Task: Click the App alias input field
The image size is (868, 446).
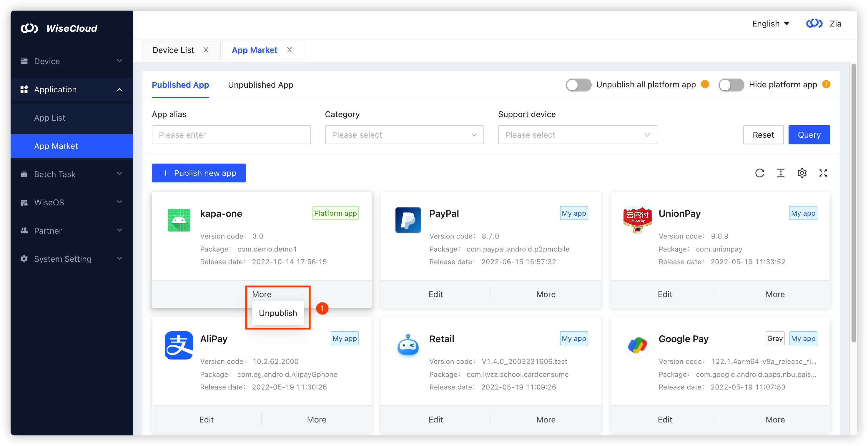Action: pos(231,134)
